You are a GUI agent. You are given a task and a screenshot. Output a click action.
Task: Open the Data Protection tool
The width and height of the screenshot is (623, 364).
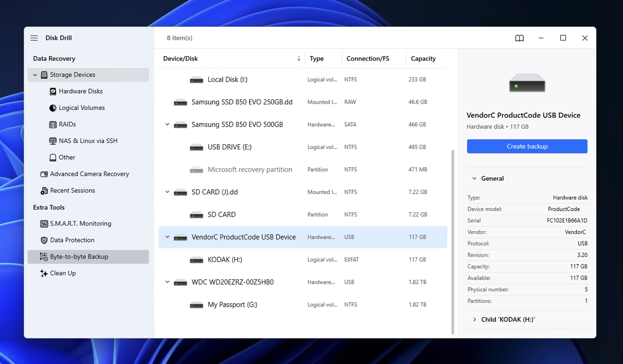[72, 240]
